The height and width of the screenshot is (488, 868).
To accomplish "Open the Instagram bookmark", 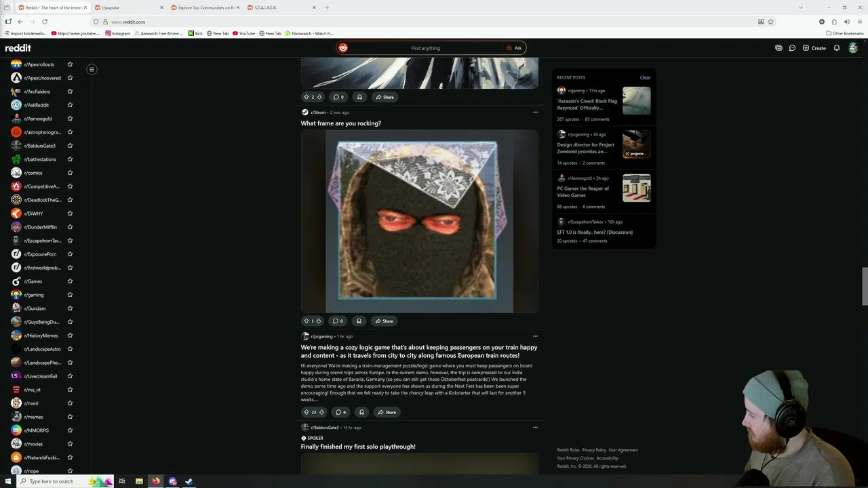I will pos(117,33).
